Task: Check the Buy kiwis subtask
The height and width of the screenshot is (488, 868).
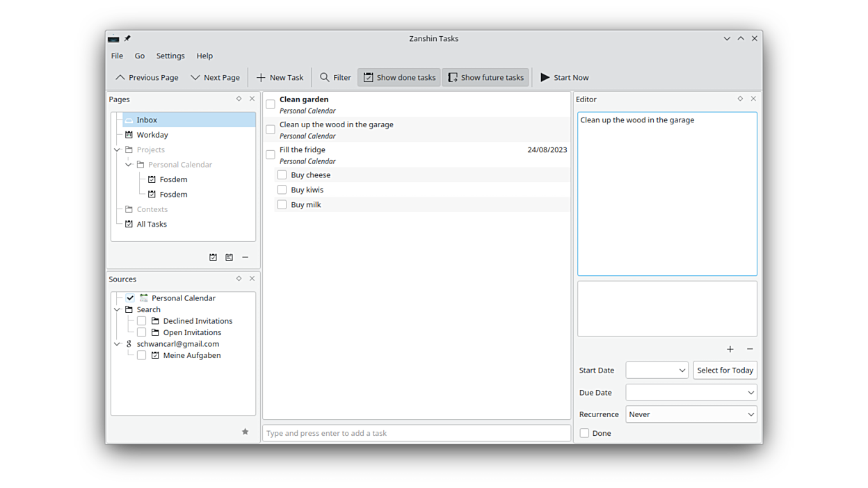Action: pos(282,190)
